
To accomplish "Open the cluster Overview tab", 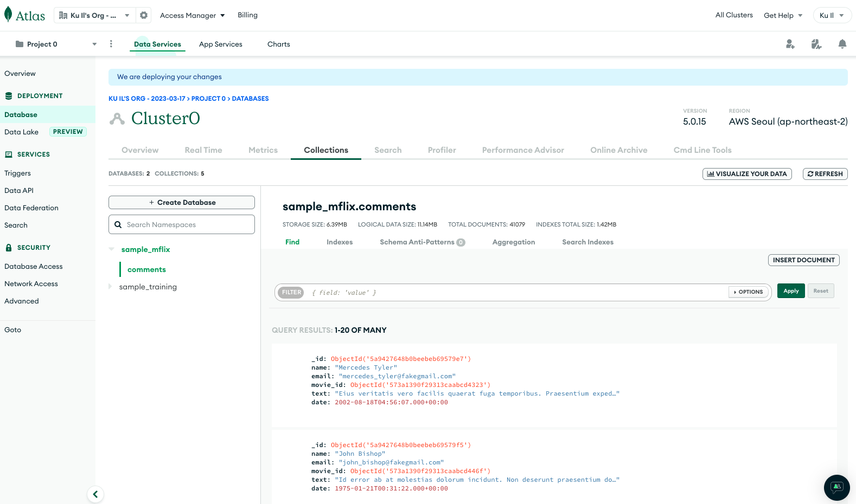I will click(140, 150).
